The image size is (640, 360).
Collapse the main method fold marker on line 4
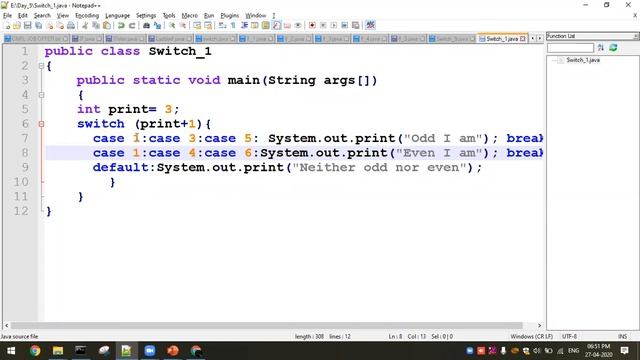tap(41, 95)
